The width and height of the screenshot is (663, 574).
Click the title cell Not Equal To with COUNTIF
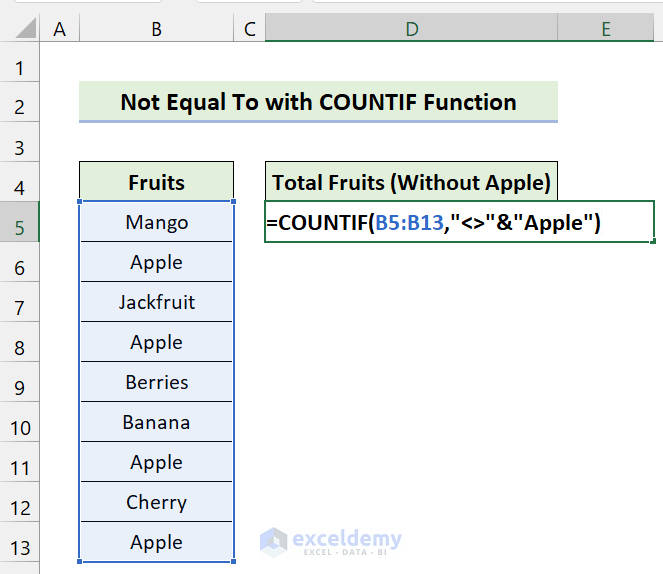coord(318,102)
